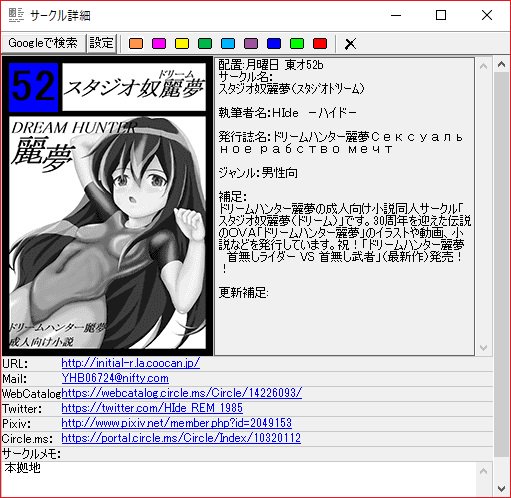Maximize the サークル詳細 window
The width and height of the screenshot is (511, 498).
[x=441, y=15]
